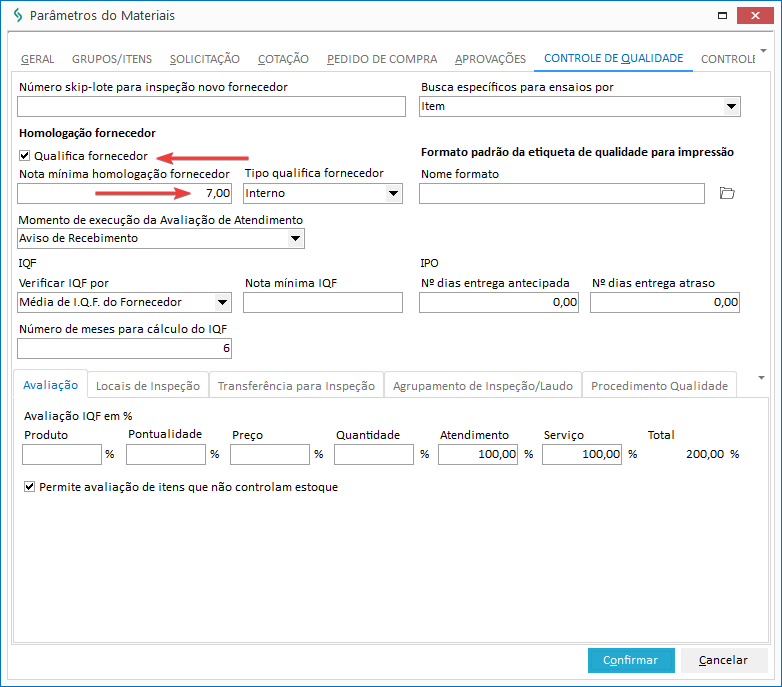
Task: Click the folder icon beside Nome formato
Action: [727, 193]
